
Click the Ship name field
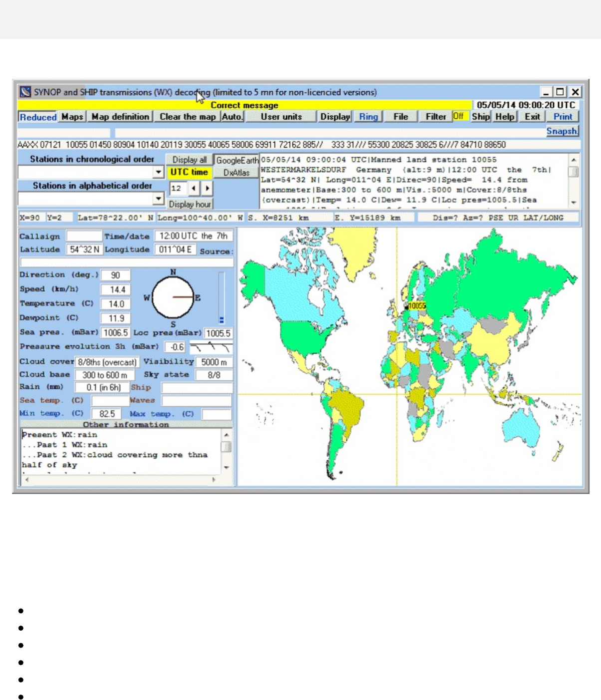point(197,388)
